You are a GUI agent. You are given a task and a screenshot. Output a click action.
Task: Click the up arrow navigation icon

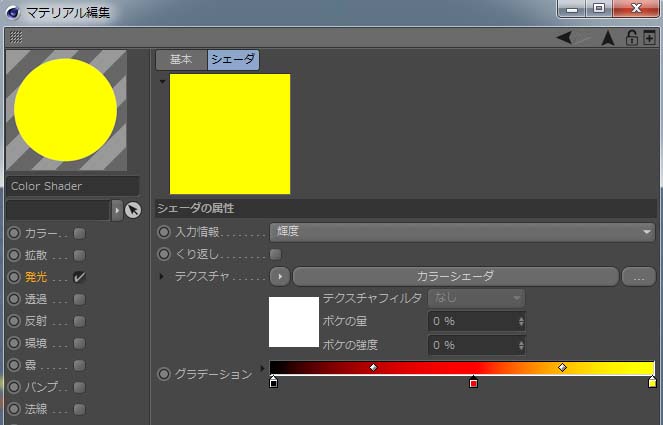(x=607, y=37)
